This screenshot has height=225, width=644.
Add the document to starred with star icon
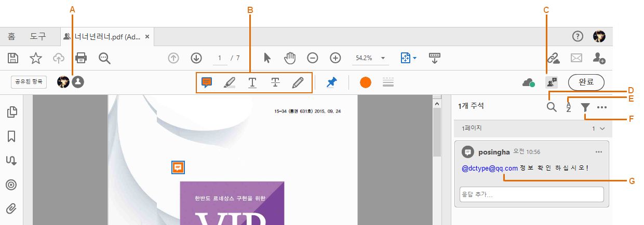[35, 58]
